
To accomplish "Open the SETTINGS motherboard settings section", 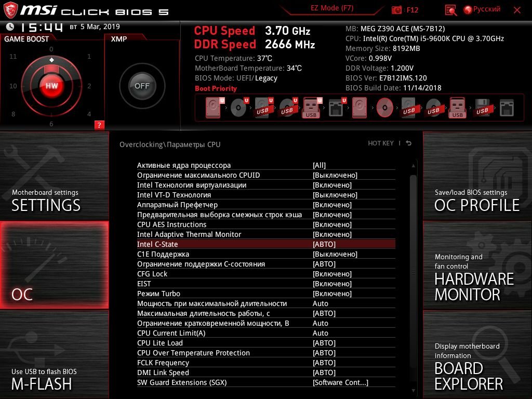I will click(54, 176).
